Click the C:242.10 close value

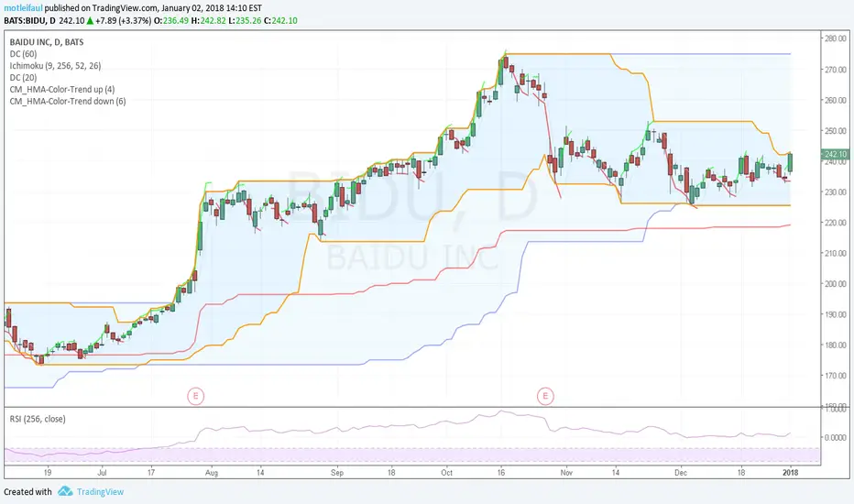tap(280, 21)
